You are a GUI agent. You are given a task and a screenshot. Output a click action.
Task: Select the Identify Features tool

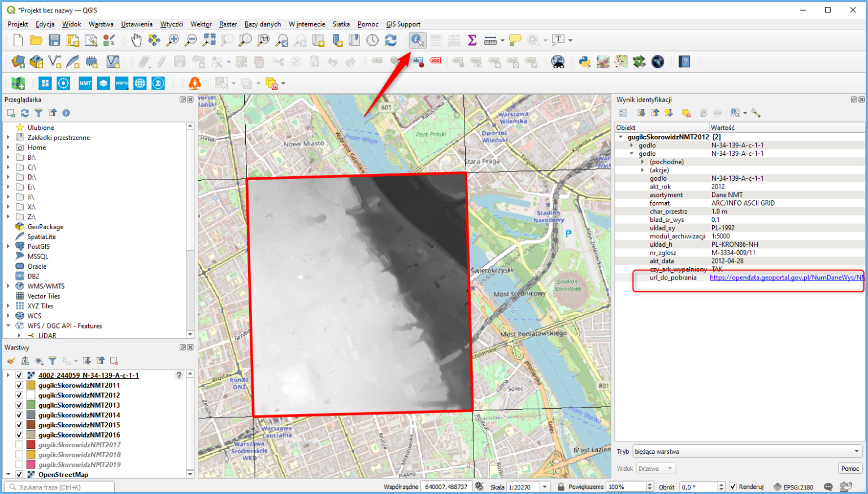click(x=416, y=40)
